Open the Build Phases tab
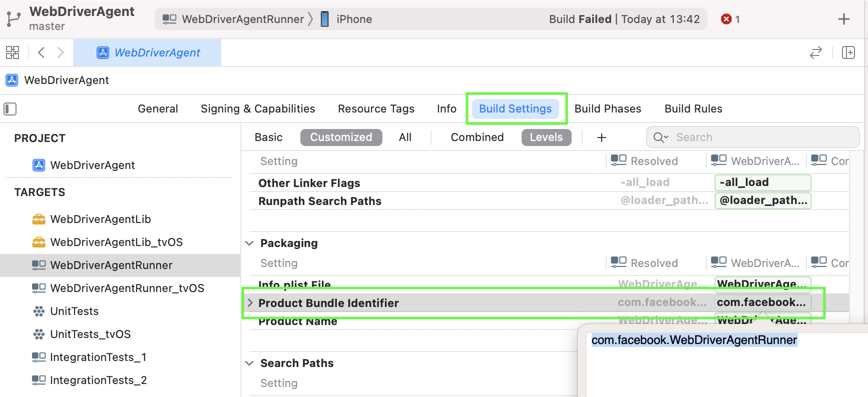This screenshot has width=868, height=397. [608, 109]
